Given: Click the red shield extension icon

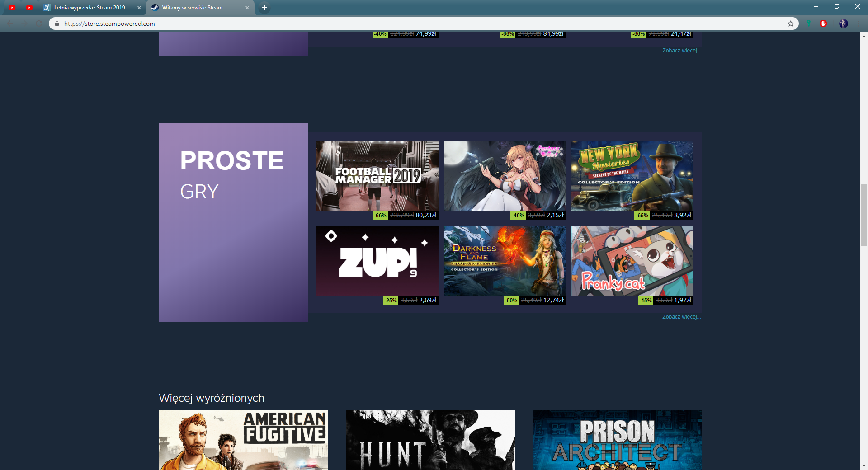Looking at the screenshot, I should tap(823, 23).
